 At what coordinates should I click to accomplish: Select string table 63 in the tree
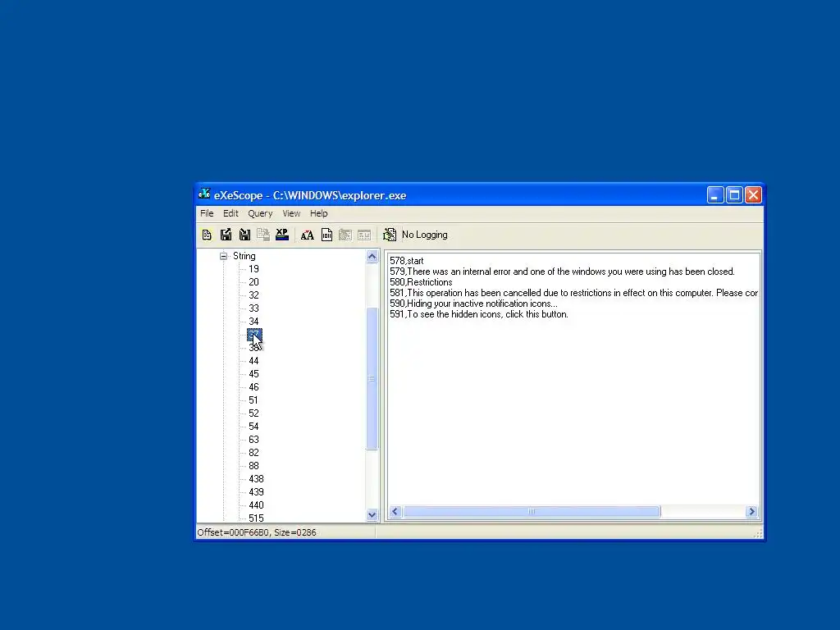254,440
